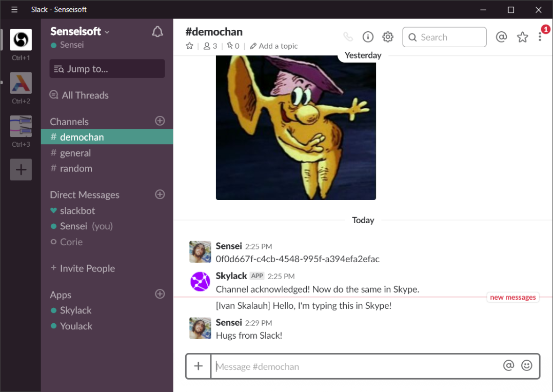This screenshot has height=392, width=553.
Task: Open the cartoon character image
Action: (x=296, y=128)
